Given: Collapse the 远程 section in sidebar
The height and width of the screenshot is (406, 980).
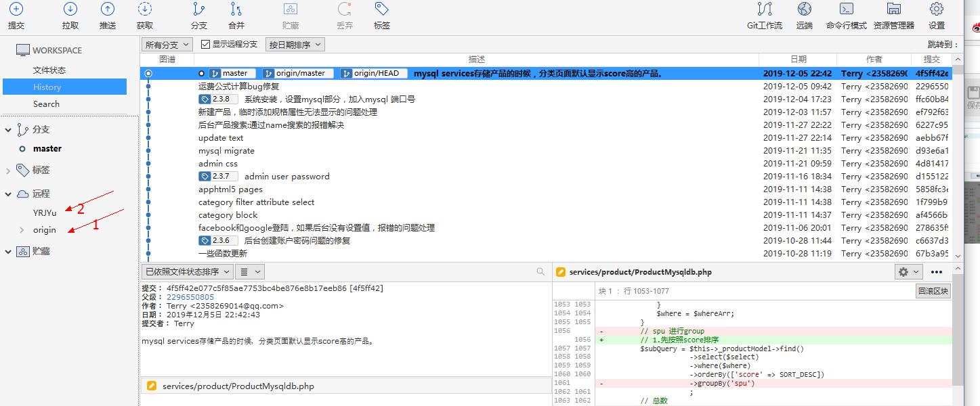Looking at the screenshot, I should click(8, 194).
